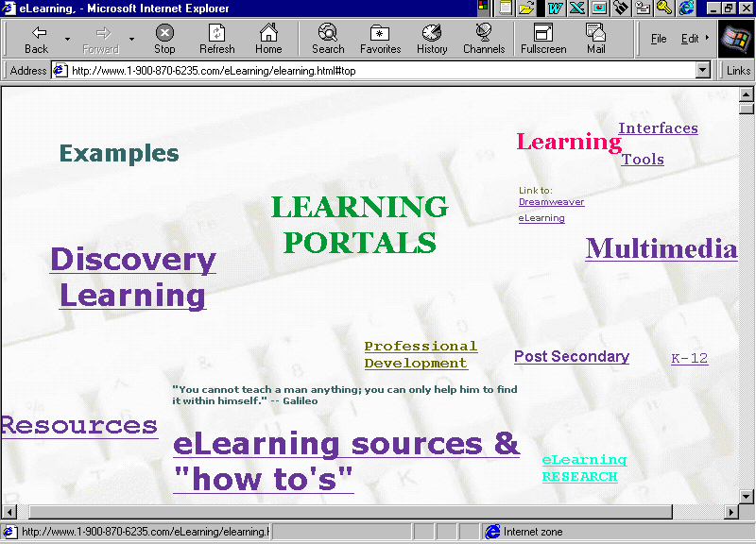Viewport: 756px width, 544px height.
Task: Open the eLearning RESEARCH link
Action: [x=584, y=467]
